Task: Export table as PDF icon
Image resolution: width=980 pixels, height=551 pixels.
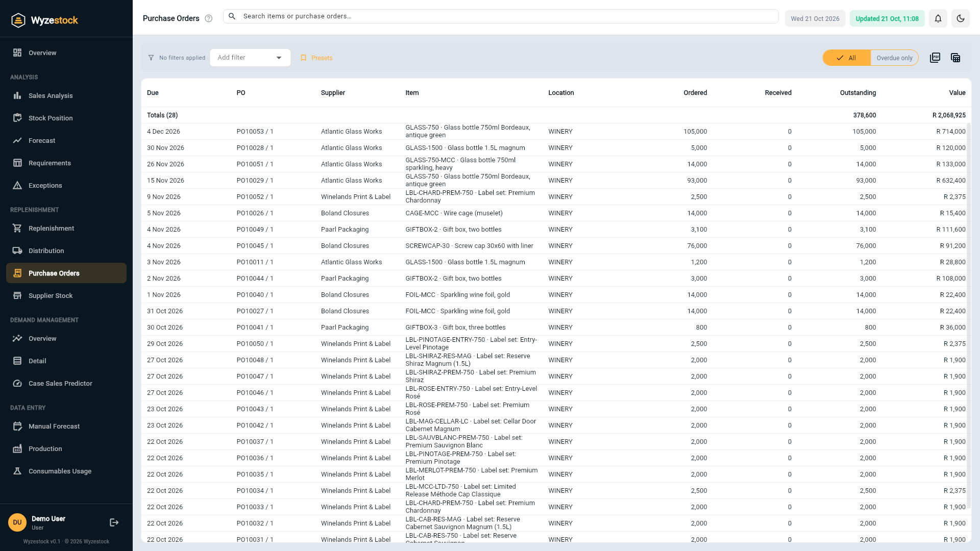Action: (x=935, y=58)
